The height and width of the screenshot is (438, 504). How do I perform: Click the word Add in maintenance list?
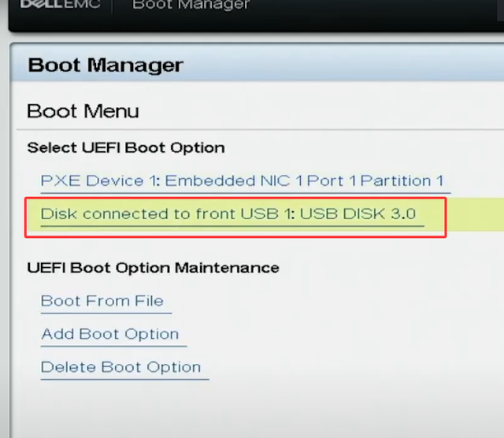click(x=57, y=334)
